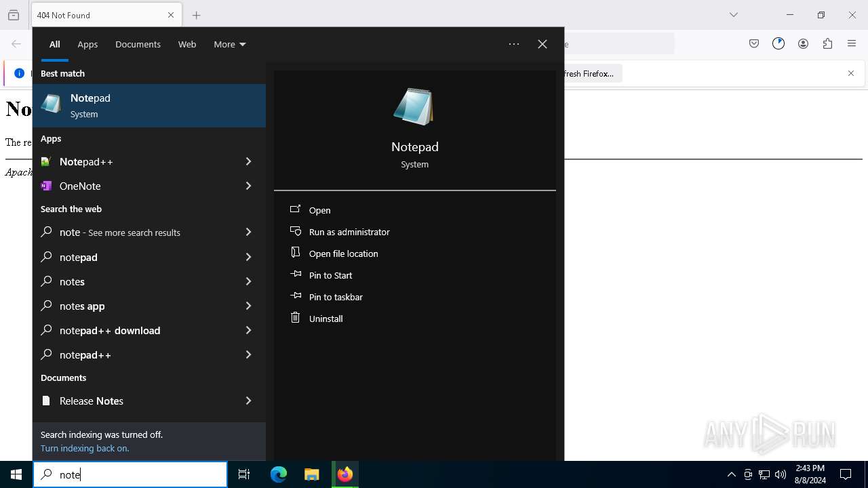Click the Open action icon
The image size is (868, 488).
(296, 210)
